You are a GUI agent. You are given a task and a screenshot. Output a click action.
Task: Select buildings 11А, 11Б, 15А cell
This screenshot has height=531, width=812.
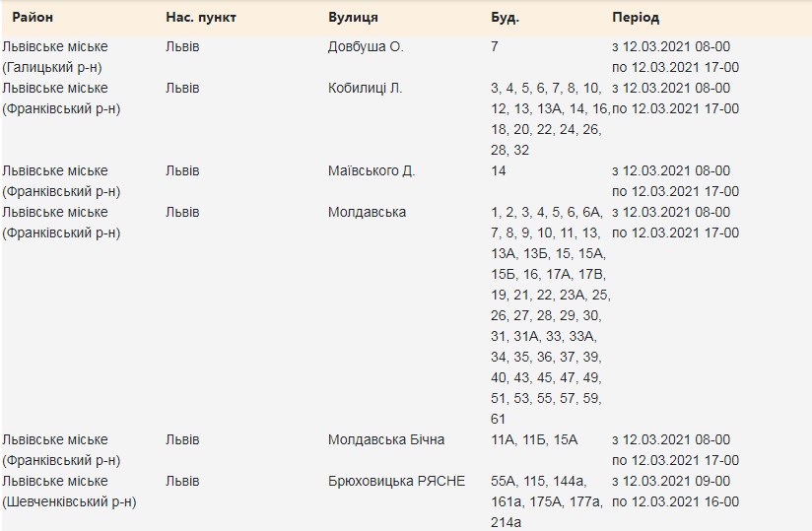(534, 439)
